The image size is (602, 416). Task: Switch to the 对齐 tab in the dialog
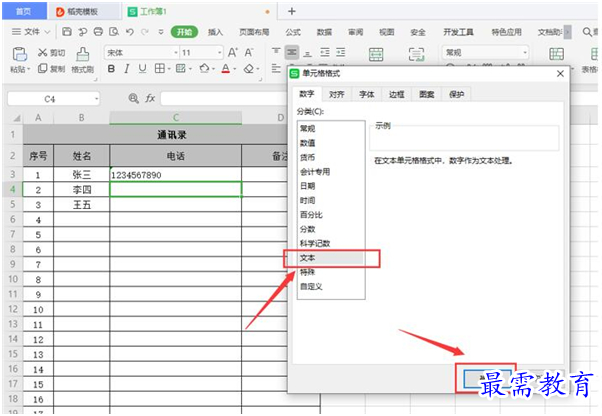336,94
